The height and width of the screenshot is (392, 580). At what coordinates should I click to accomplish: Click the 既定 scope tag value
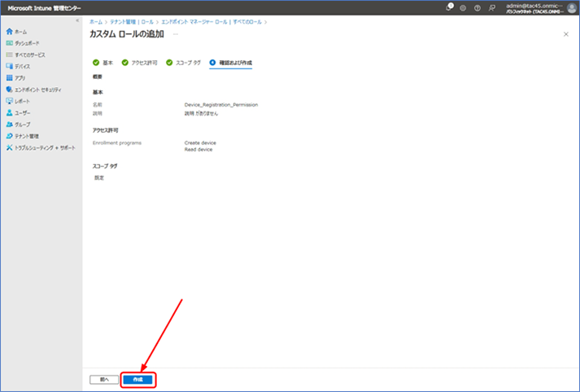point(99,178)
